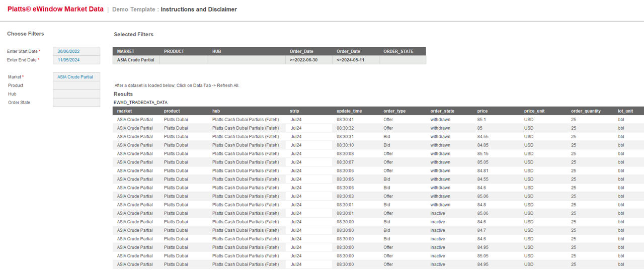Select the strip column header

tap(295, 111)
